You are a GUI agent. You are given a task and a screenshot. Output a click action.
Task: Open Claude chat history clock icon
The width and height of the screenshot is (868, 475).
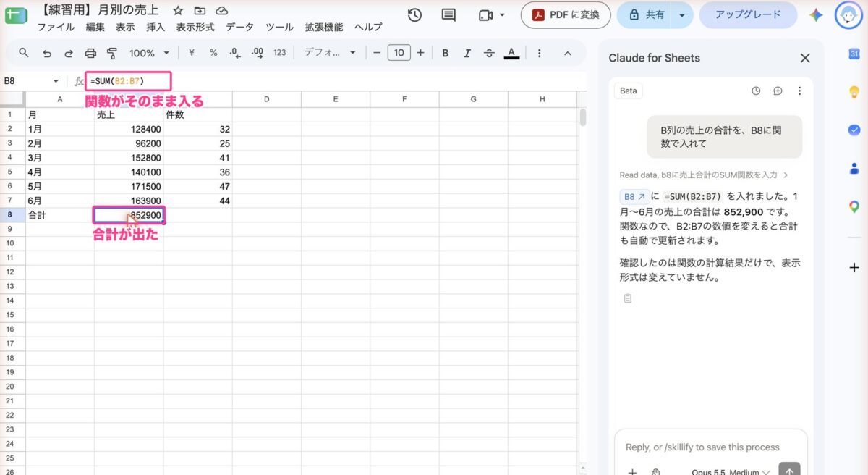point(756,91)
